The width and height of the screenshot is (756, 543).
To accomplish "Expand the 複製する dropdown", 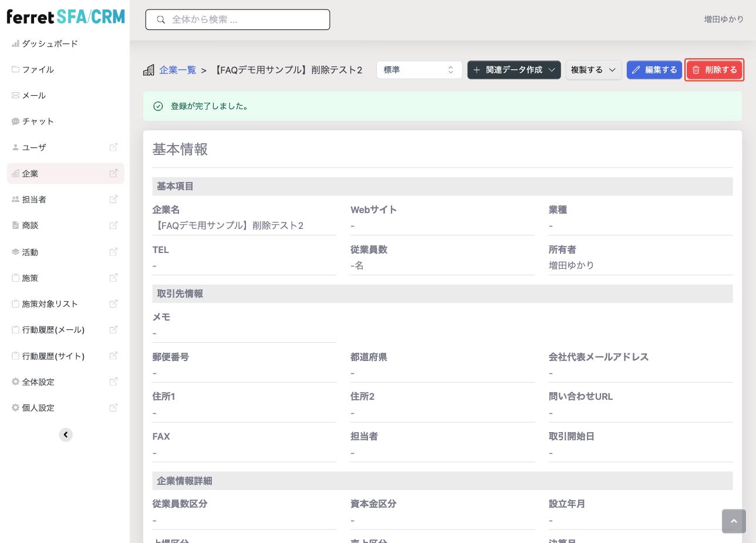I will 593,70.
